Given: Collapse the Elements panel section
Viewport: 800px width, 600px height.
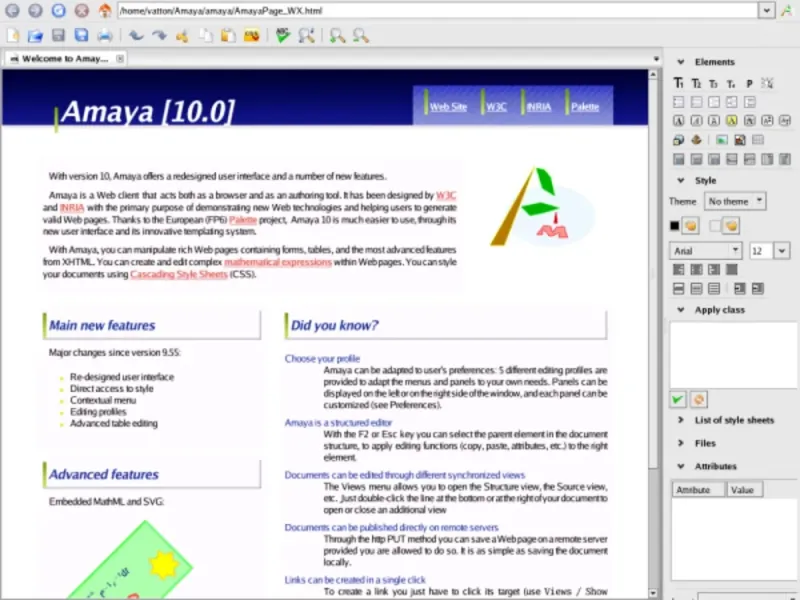Looking at the screenshot, I should [x=681, y=62].
